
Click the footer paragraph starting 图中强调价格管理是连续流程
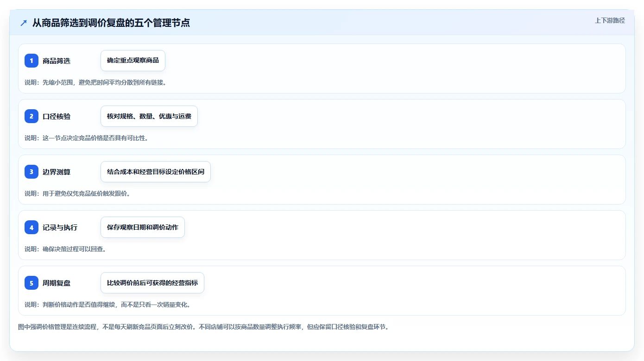pos(203,327)
